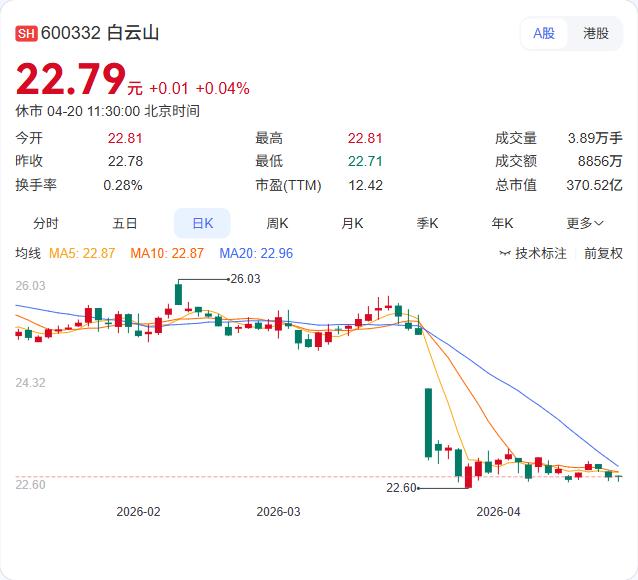
Task: Click the MA5: 22.87 indicator label
Action: click(82, 253)
